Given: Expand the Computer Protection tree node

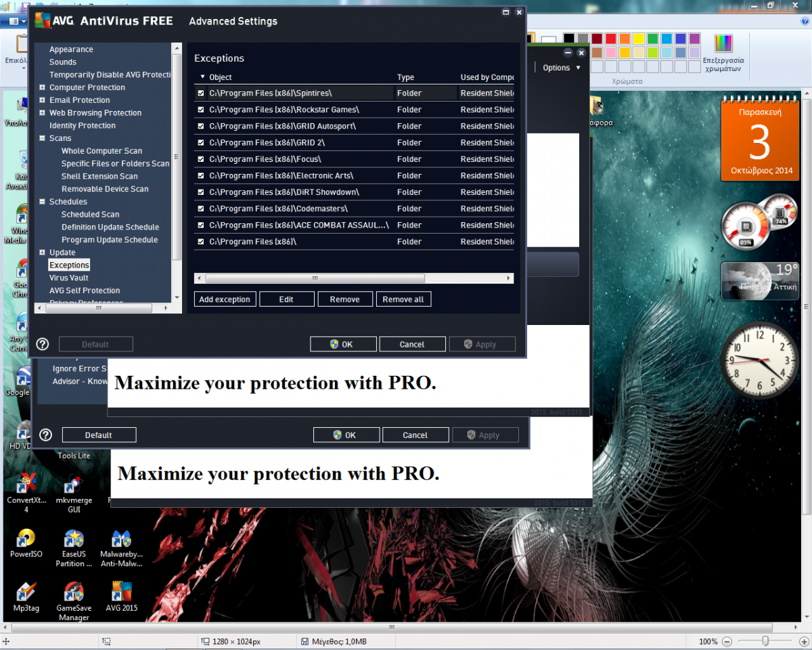Looking at the screenshot, I should 42,87.
